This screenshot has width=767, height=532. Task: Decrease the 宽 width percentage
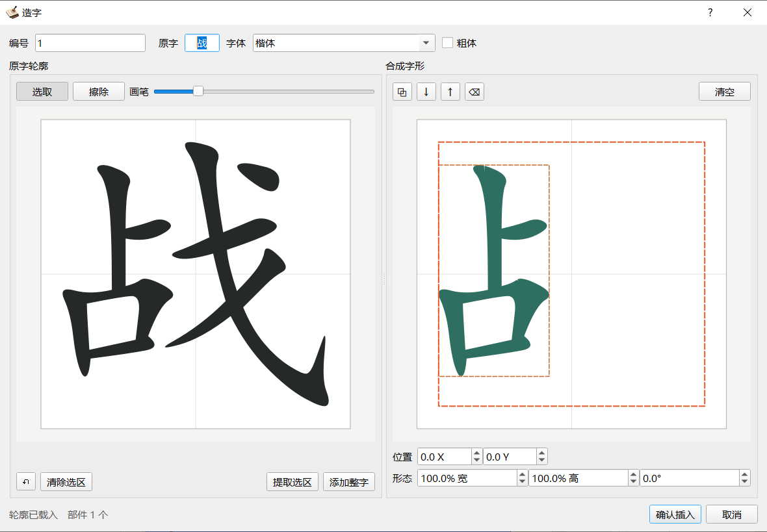[x=523, y=482]
